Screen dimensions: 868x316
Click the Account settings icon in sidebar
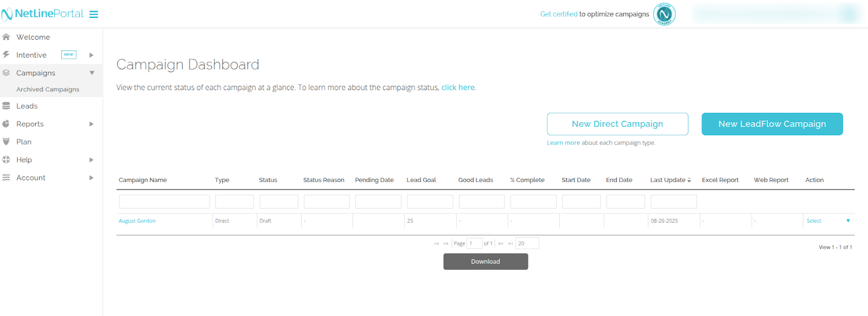7,178
